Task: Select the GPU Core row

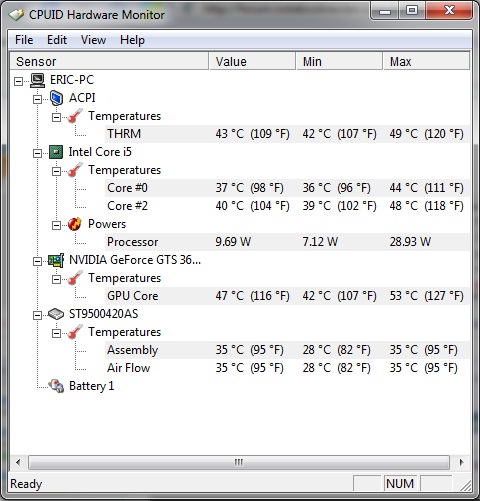Action: tap(287, 296)
